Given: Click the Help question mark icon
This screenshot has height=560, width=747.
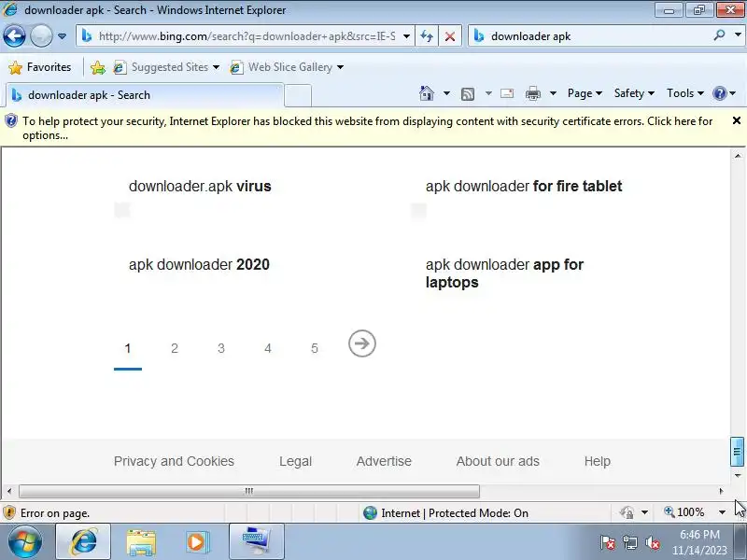Looking at the screenshot, I should tap(719, 93).
